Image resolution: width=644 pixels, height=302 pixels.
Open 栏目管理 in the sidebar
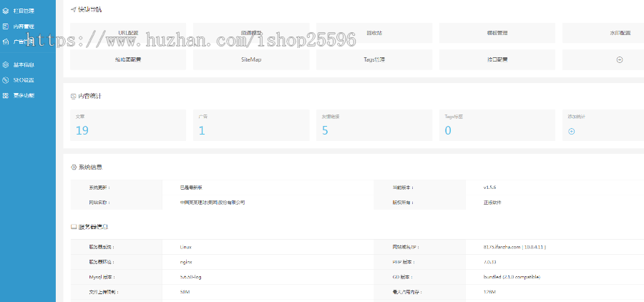[x=24, y=11]
